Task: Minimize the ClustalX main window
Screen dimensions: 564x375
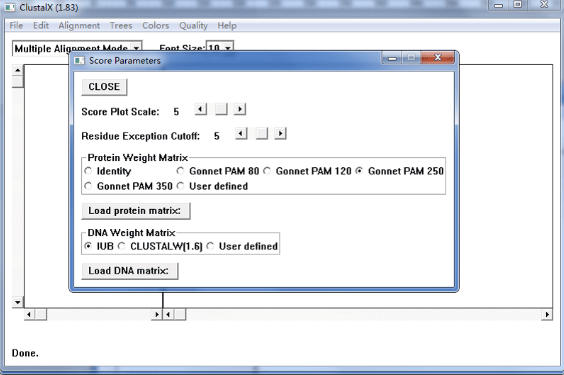Action: [x=498, y=5]
